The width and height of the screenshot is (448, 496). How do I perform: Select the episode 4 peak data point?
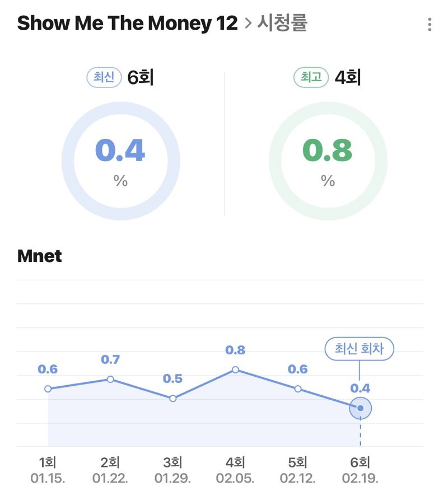coord(235,370)
